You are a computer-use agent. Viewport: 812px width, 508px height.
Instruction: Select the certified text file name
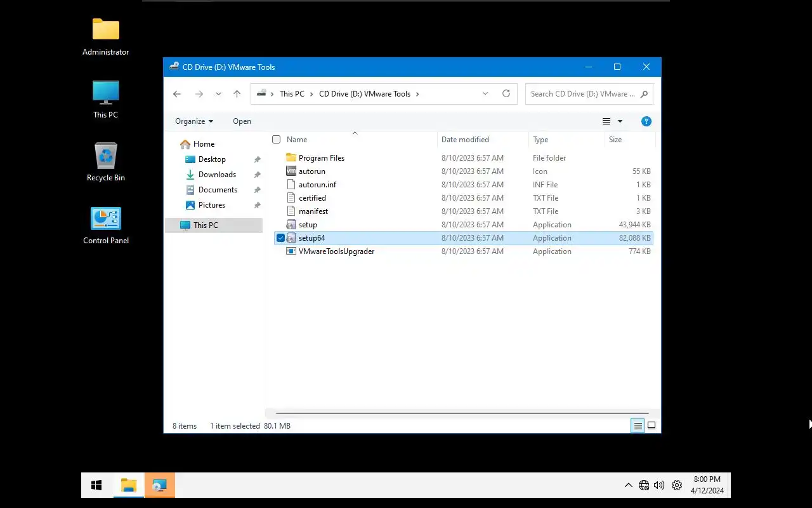click(x=312, y=198)
